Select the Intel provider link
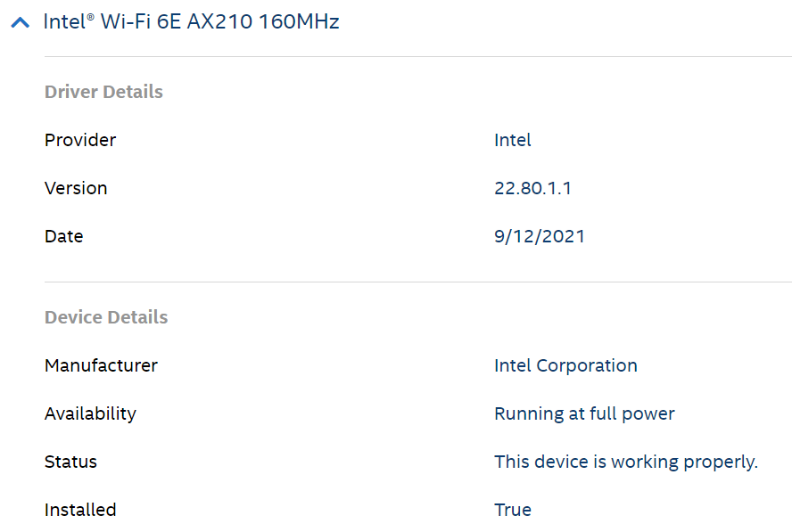 [512, 140]
